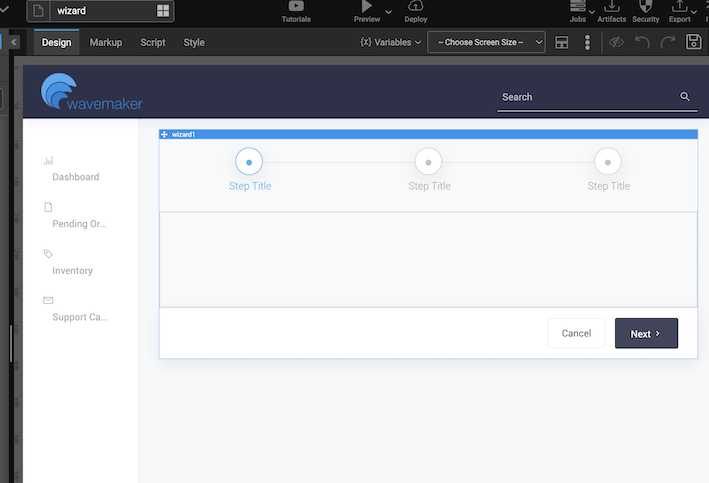This screenshot has width=709, height=483.
Task: Open the Choose Screen Size dropdown
Action: click(486, 43)
